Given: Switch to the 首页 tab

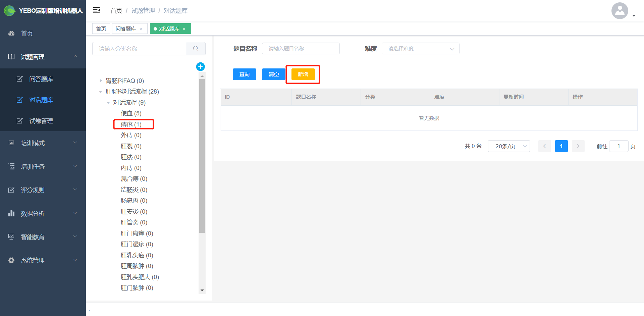Looking at the screenshot, I should point(101,29).
